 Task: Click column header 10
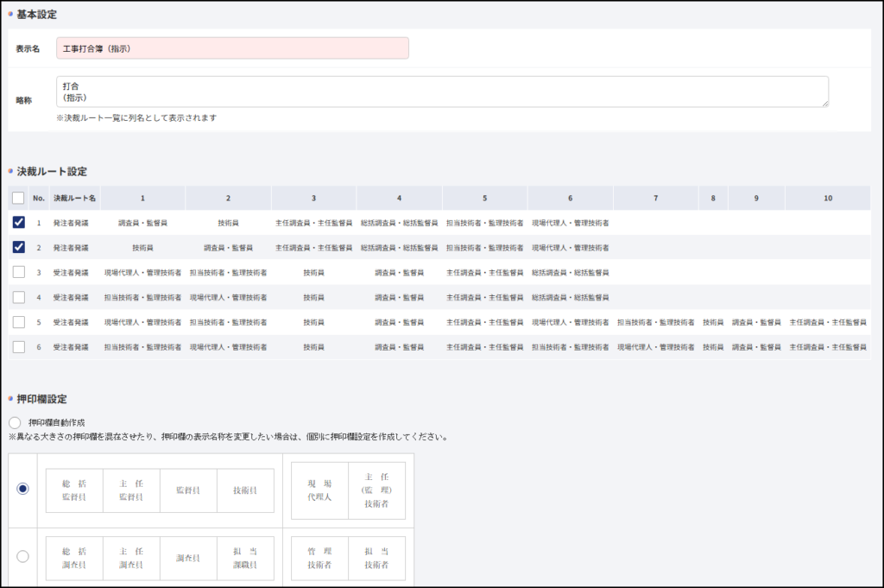pos(828,198)
